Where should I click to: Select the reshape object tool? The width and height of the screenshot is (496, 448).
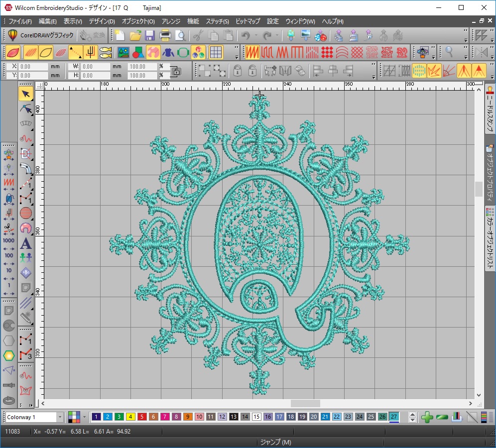(x=25, y=110)
